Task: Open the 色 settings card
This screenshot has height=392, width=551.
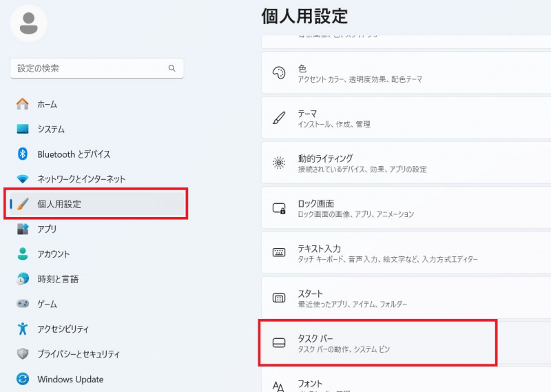Action: point(406,73)
